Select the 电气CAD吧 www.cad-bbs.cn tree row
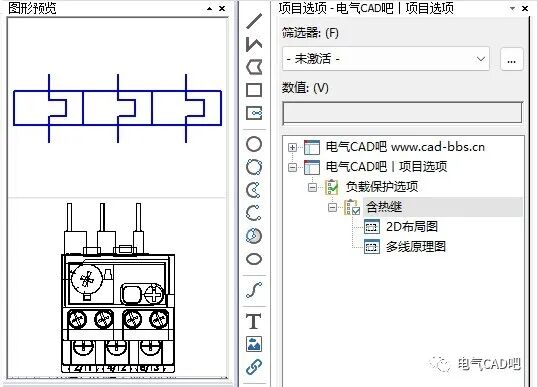The image size is (537, 387). [x=405, y=147]
